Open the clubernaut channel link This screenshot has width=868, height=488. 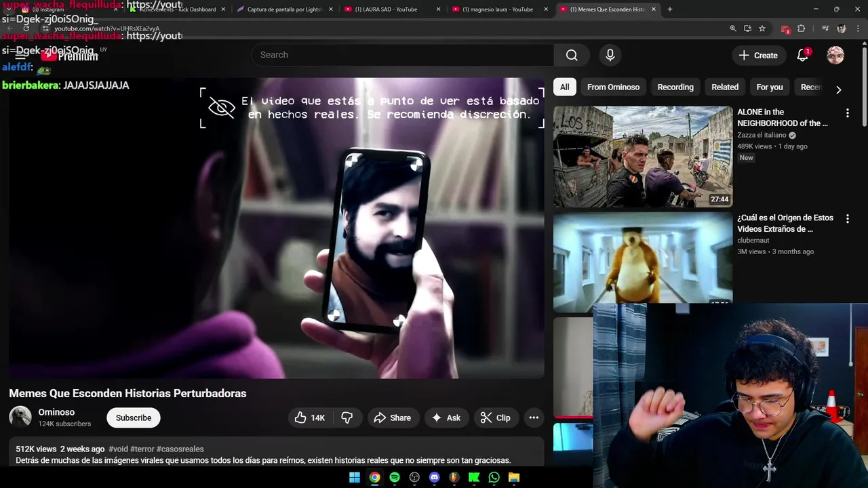(753, 241)
